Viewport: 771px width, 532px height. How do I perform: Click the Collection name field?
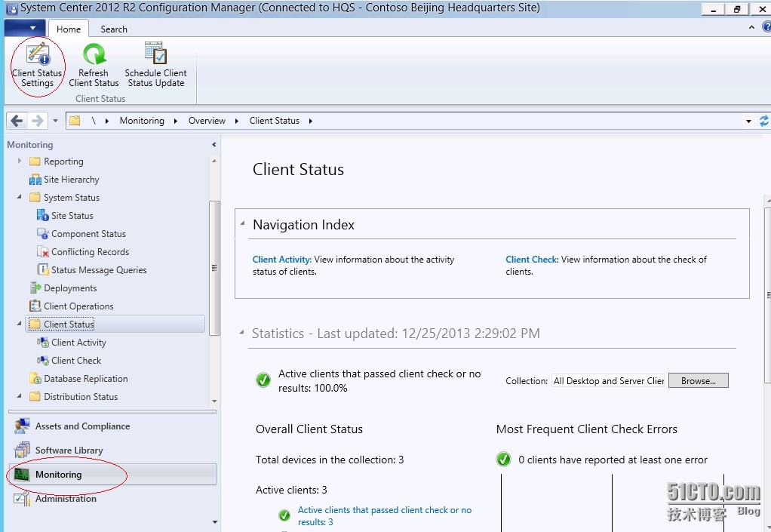(x=608, y=380)
